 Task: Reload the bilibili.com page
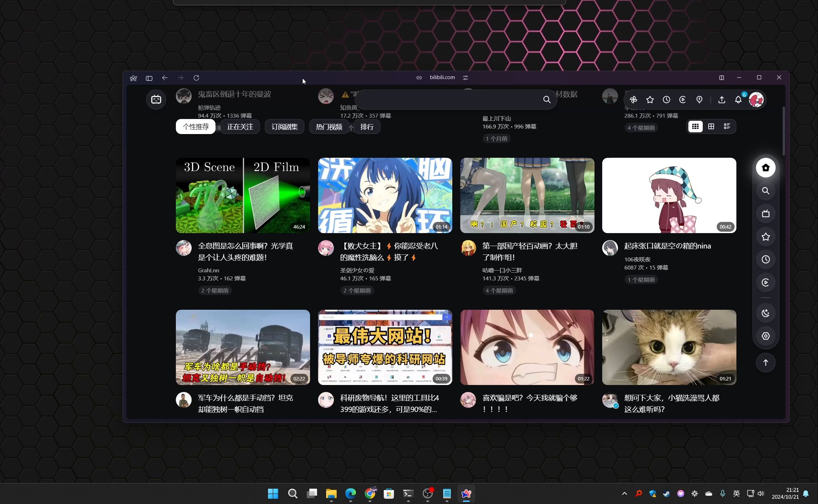196,78
